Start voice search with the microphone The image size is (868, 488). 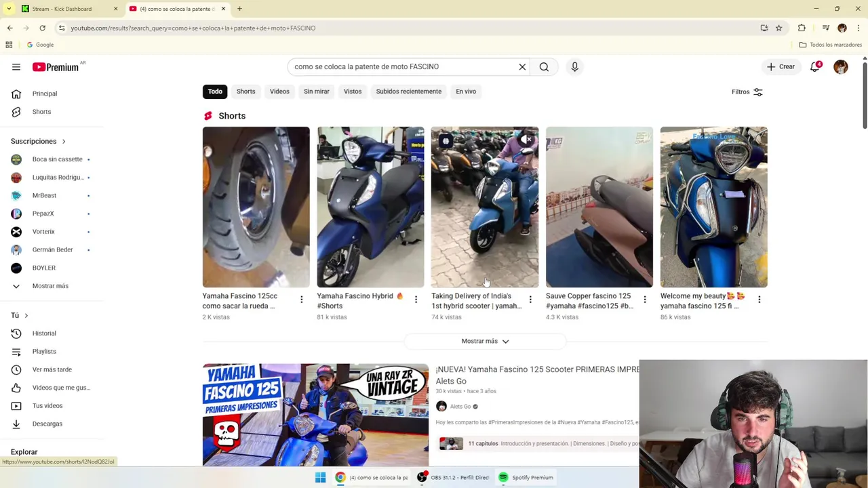click(x=574, y=66)
